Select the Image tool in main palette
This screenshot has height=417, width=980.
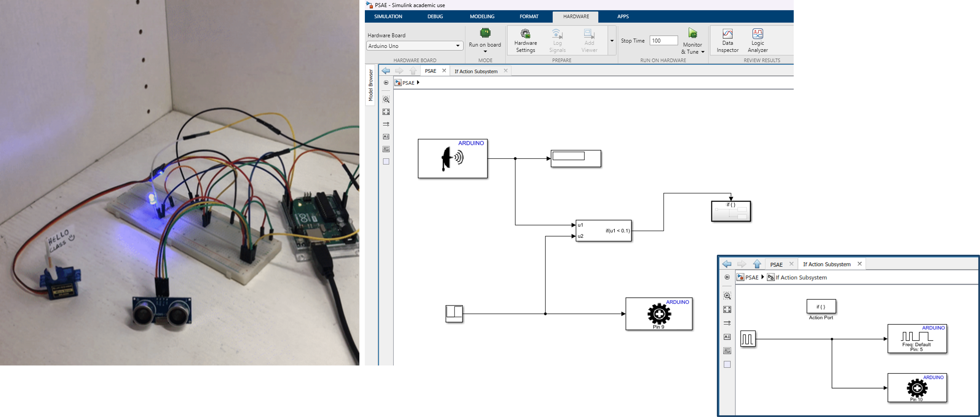386,149
